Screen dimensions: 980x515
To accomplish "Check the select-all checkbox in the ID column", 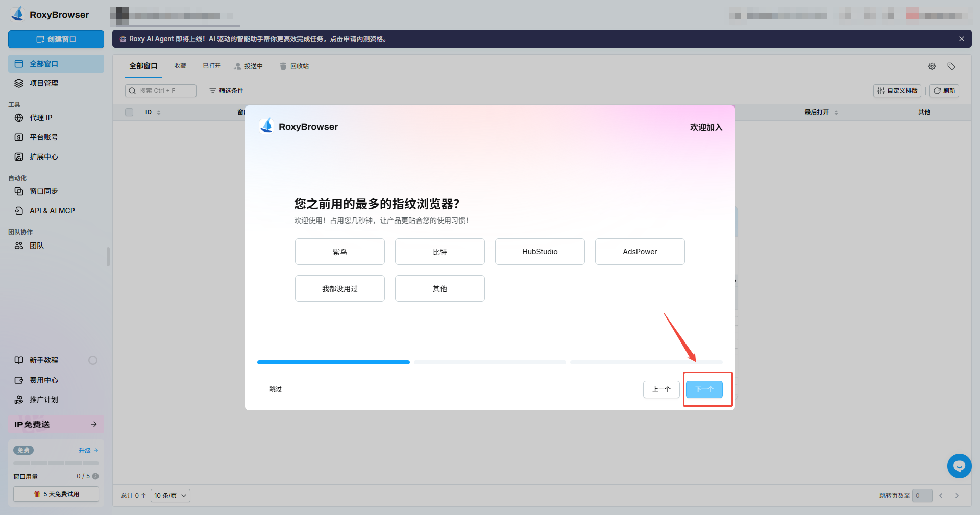I will click(129, 112).
